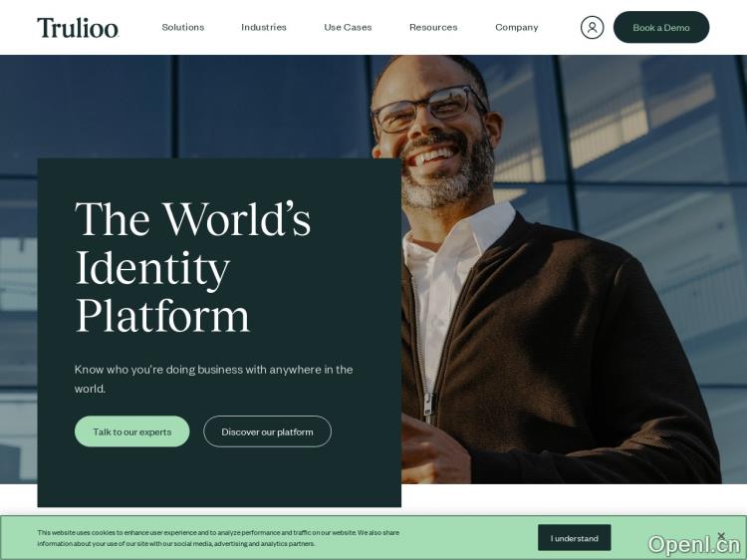The width and height of the screenshot is (747, 560).
Task: Expand the Use Cases navigation item
Action: (348, 27)
